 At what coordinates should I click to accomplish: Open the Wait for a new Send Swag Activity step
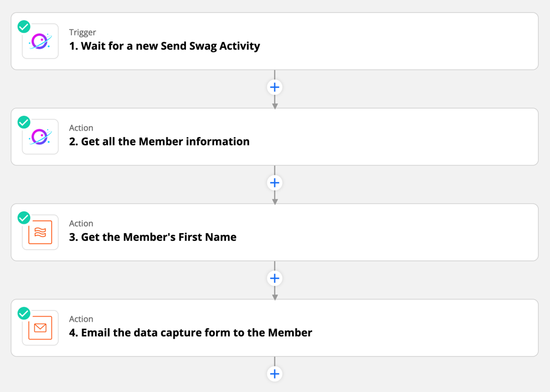(165, 46)
